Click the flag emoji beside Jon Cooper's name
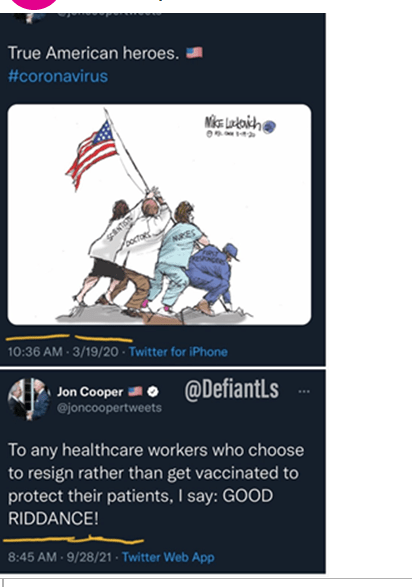 pyautogui.click(x=135, y=392)
